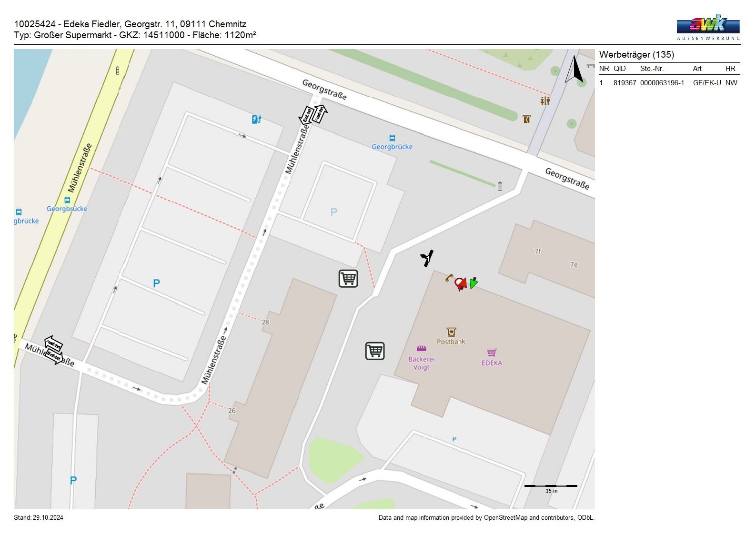Click the green arrow marker on the map
Image resolution: width=756 pixels, height=535 pixels.
point(474,283)
